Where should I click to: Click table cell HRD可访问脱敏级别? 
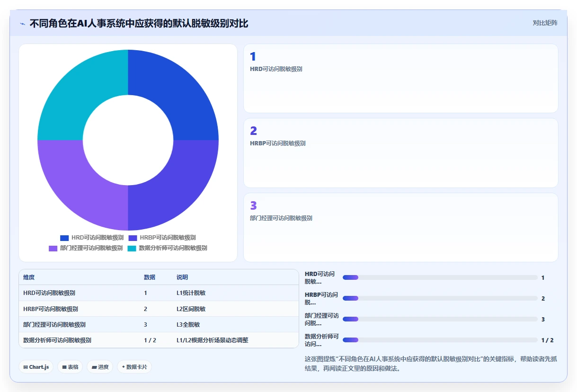[49, 293]
